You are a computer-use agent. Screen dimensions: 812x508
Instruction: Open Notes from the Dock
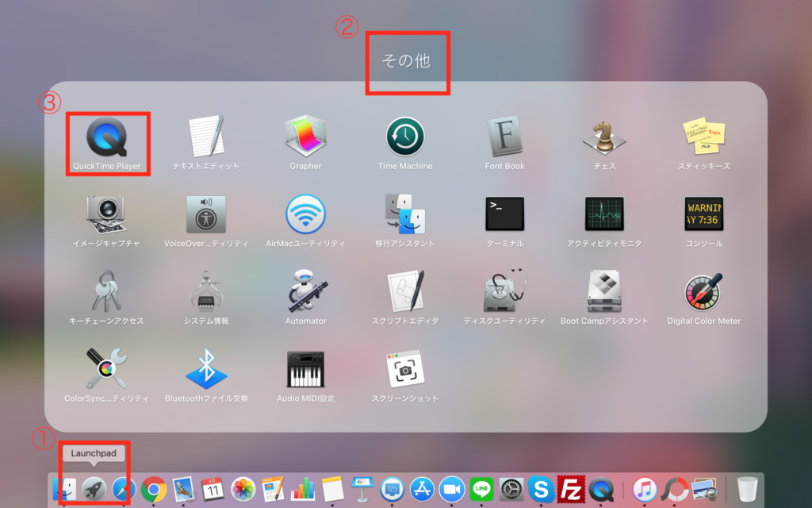pyautogui.click(x=332, y=489)
